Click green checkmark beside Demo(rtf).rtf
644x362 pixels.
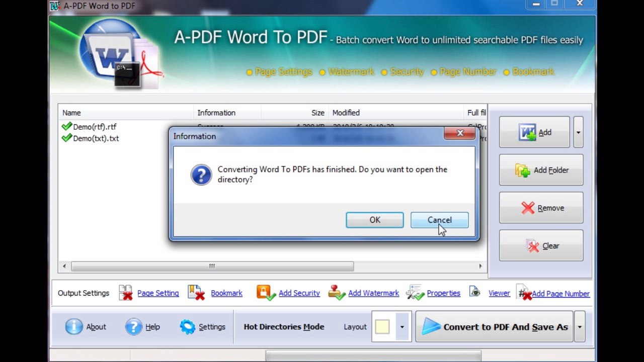click(66, 126)
